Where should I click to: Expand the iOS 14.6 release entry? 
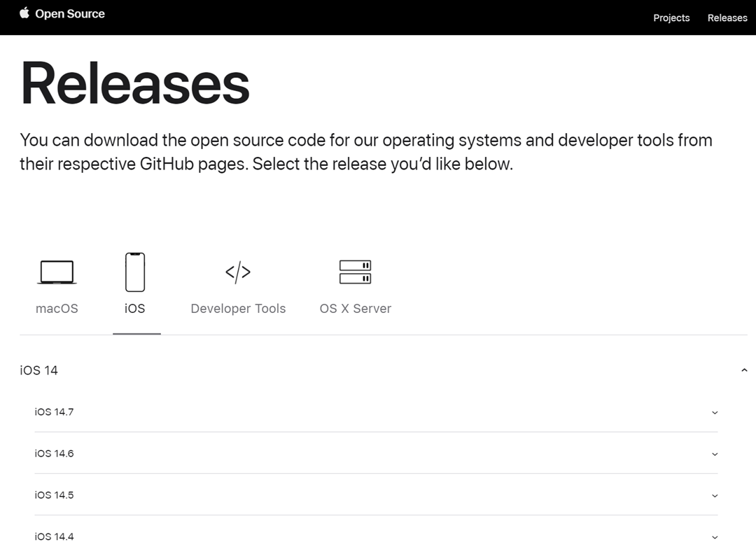[713, 454]
